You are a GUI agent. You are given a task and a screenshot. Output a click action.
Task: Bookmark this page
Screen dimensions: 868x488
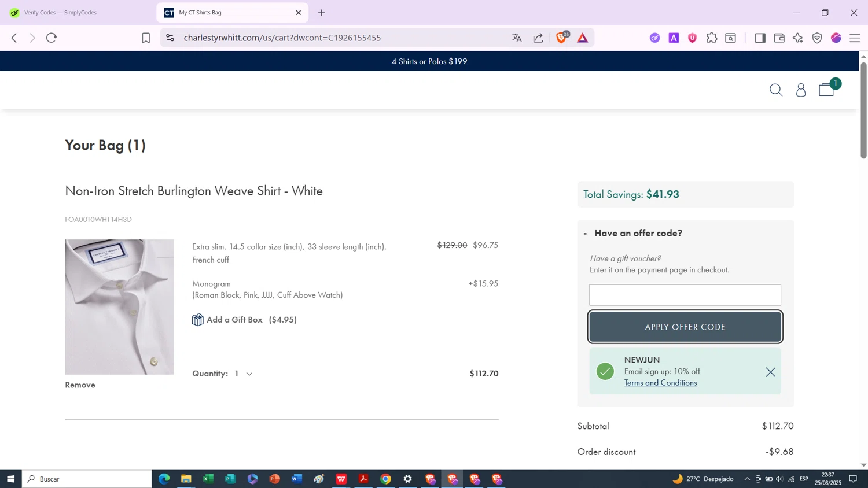pos(146,38)
